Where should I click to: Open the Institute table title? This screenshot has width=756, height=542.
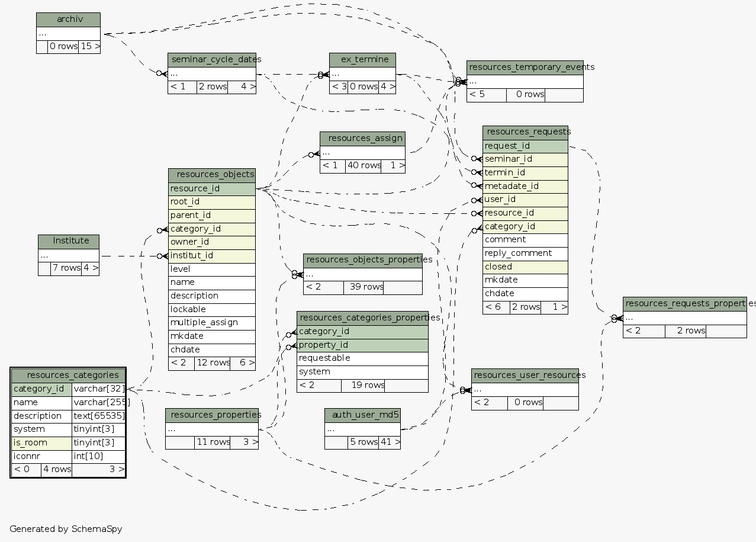tap(69, 241)
